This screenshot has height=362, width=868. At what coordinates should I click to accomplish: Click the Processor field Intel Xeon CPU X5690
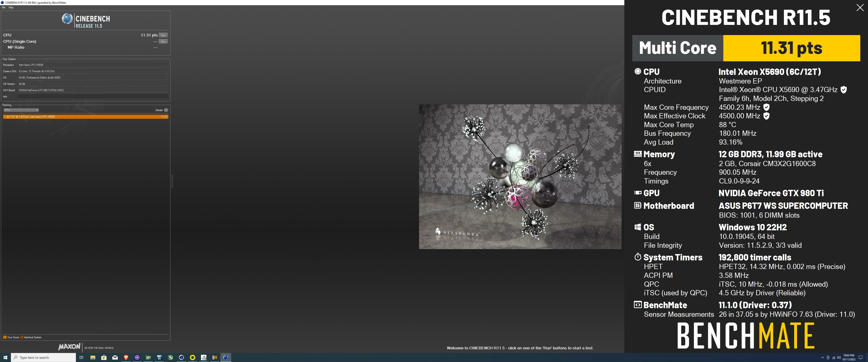(x=93, y=65)
